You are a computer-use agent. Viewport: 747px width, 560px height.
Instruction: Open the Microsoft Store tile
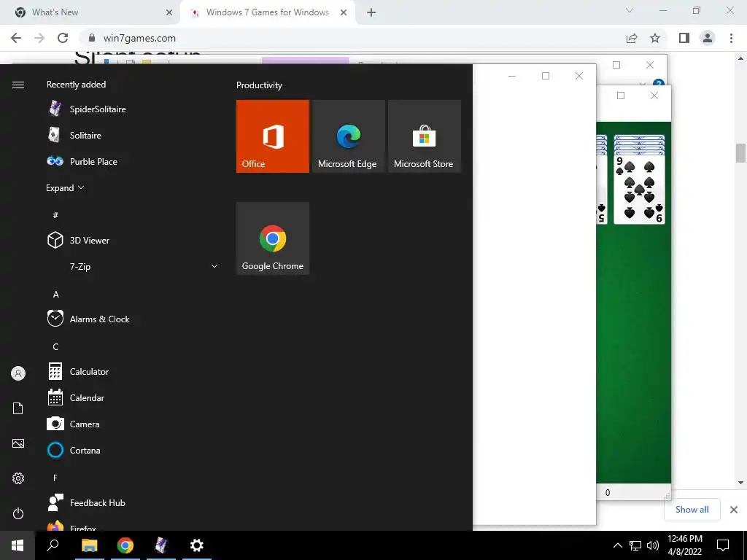[424, 136]
